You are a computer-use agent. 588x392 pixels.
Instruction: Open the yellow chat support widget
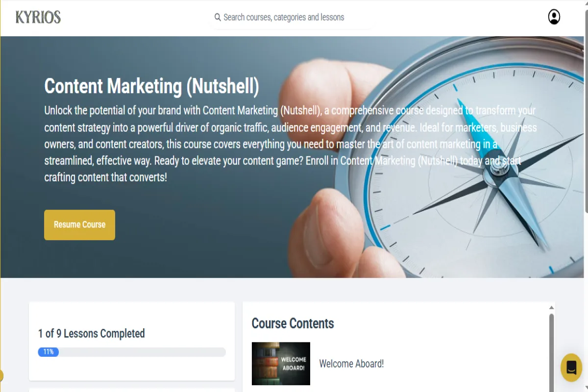pos(571,367)
